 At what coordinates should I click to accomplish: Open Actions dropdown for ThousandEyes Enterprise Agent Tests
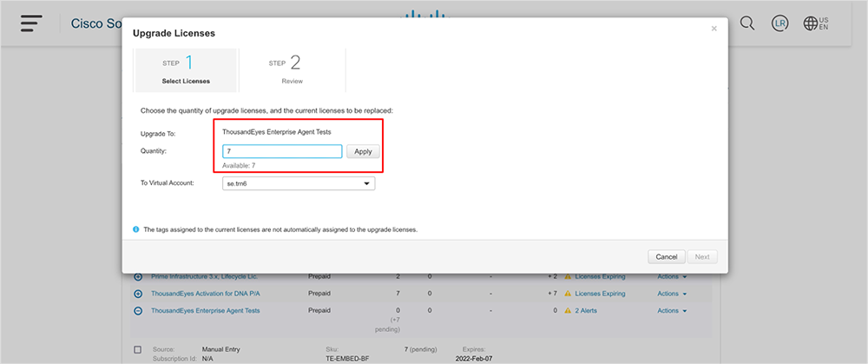tap(672, 310)
